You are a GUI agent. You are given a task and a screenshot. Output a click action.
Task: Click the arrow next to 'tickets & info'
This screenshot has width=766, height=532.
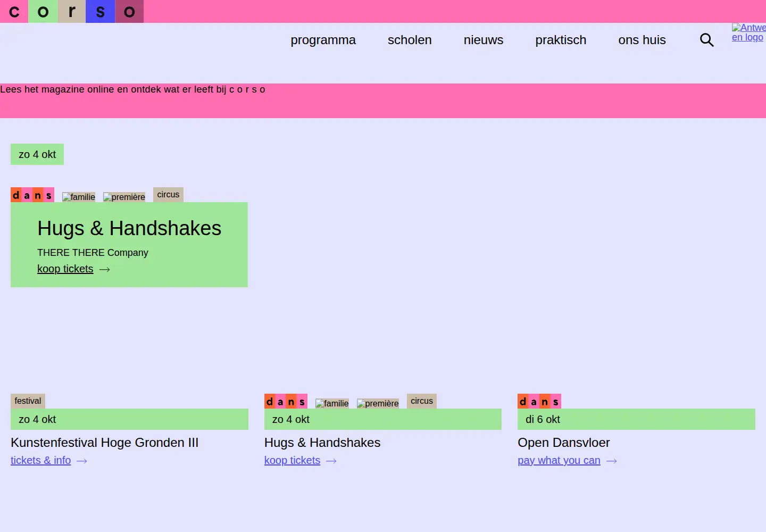[x=82, y=461]
